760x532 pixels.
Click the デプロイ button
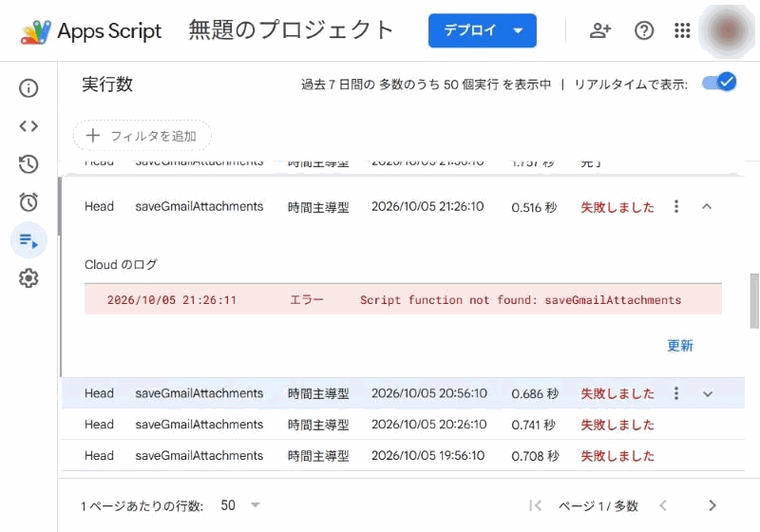pos(483,30)
